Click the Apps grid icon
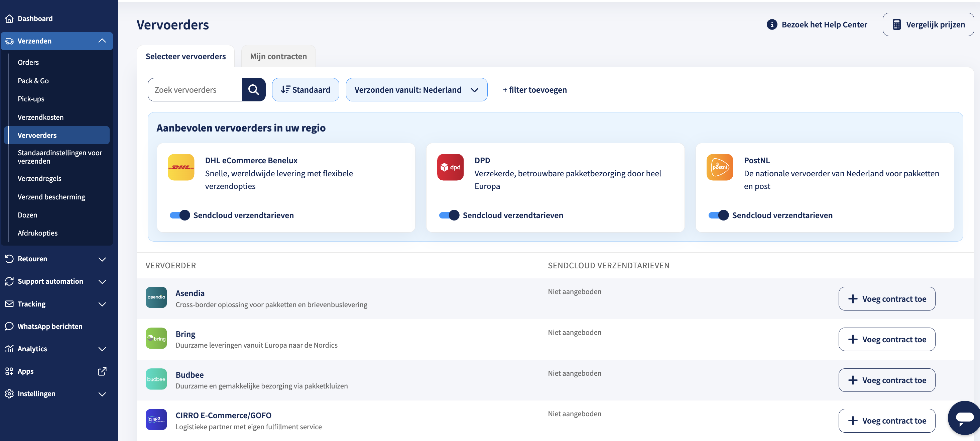This screenshot has height=441, width=980. click(x=9, y=371)
